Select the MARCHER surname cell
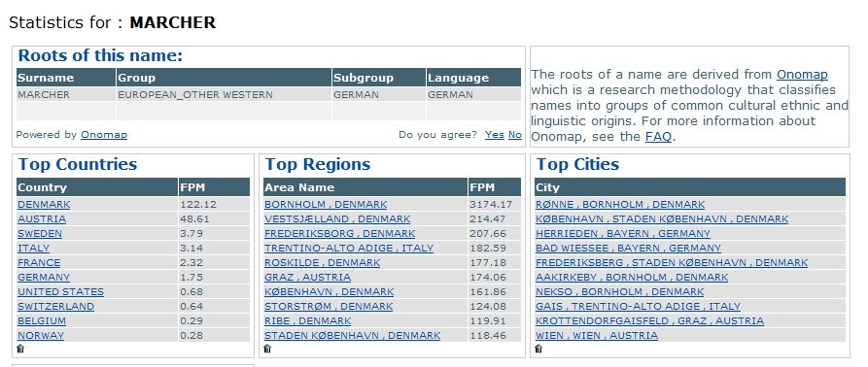The image size is (868, 367). click(66, 94)
